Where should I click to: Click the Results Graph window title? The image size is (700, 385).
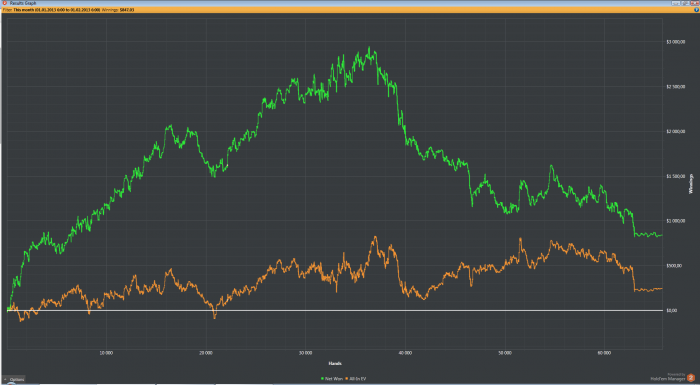point(23,3)
